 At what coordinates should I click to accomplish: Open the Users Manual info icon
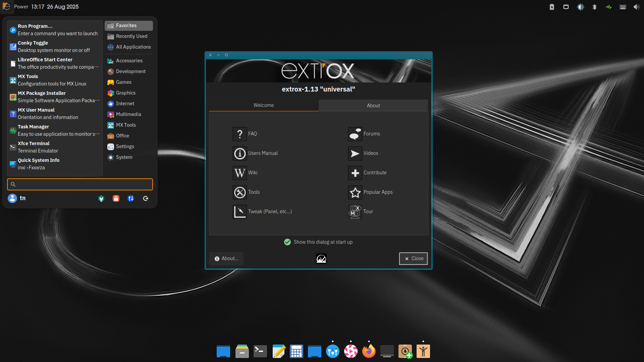point(239,154)
